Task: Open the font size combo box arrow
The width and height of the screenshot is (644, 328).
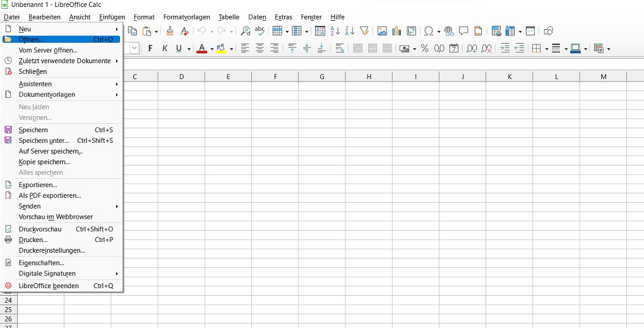Action: (x=135, y=49)
